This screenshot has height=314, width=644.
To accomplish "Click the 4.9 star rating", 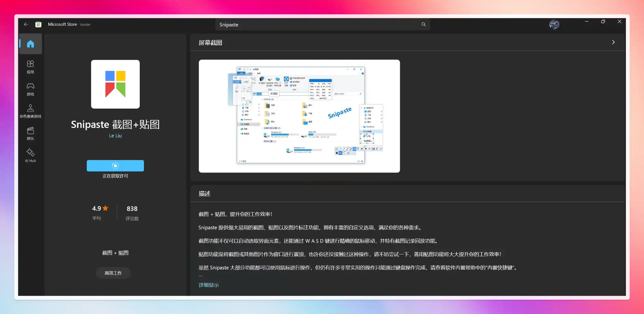I will click(x=100, y=209).
